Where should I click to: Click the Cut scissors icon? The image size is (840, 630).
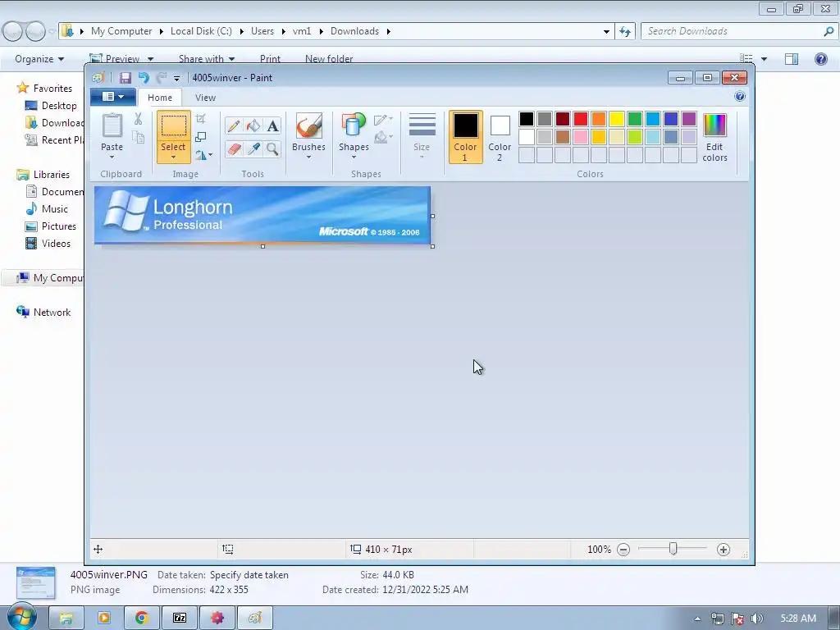(138, 119)
